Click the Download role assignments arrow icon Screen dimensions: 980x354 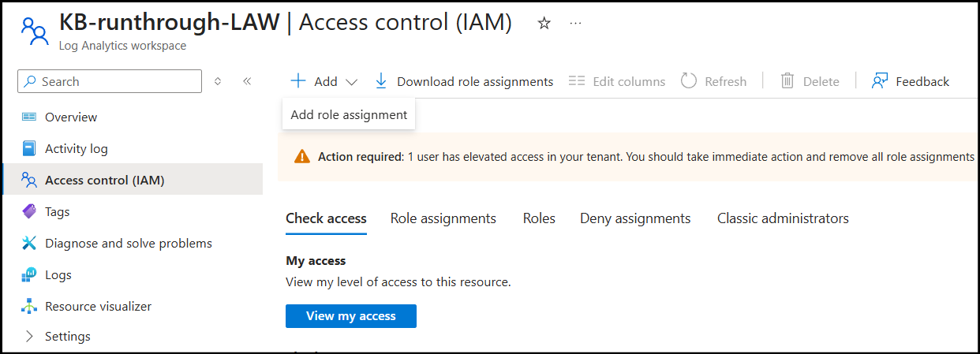(x=381, y=81)
